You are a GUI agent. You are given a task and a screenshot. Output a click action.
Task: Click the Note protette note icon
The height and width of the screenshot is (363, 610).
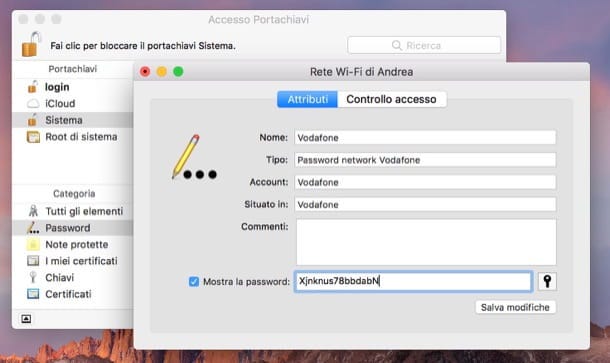click(33, 244)
